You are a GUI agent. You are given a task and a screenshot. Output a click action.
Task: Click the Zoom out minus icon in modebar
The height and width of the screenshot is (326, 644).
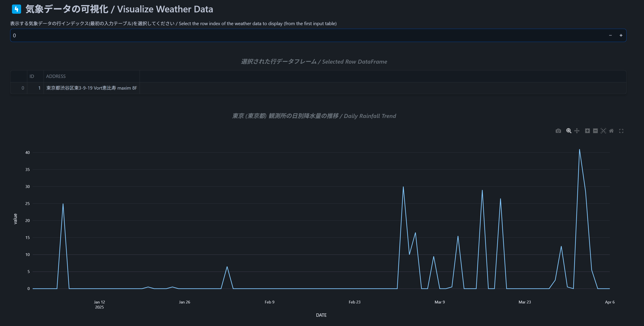595,131
